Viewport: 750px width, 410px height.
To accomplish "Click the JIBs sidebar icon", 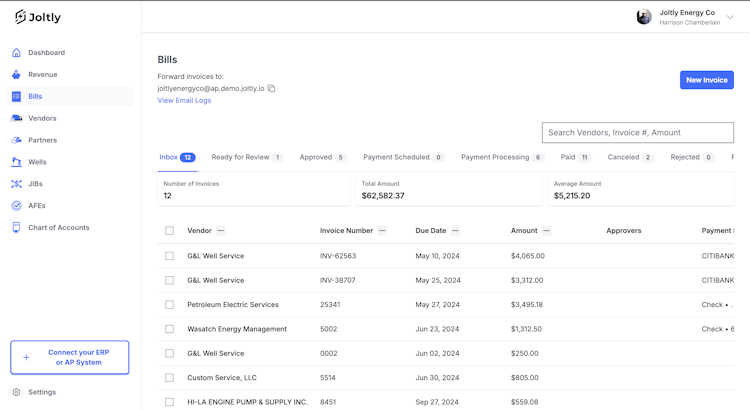I will pos(16,184).
